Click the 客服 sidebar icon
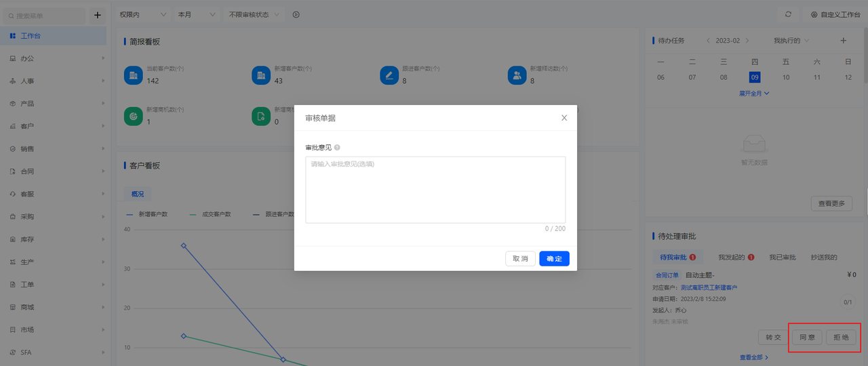This screenshot has width=868, height=366. tap(13, 194)
